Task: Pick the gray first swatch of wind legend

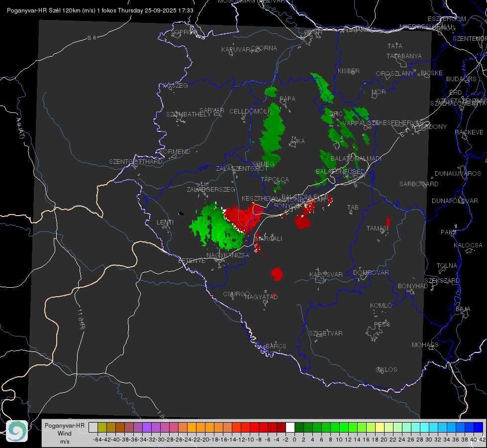Action: (93, 427)
